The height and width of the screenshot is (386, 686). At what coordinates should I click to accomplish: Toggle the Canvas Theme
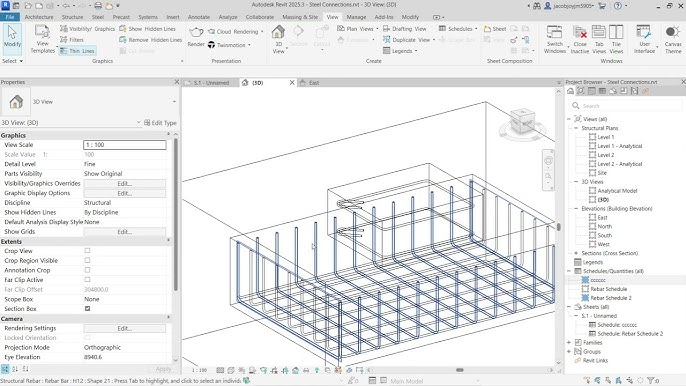[673, 39]
